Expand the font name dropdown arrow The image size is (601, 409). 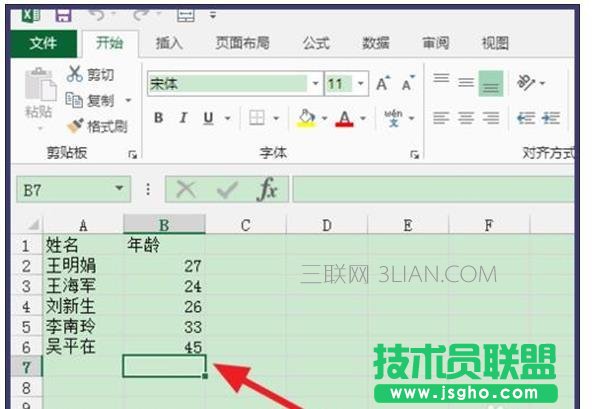click(x=315, y=83)
